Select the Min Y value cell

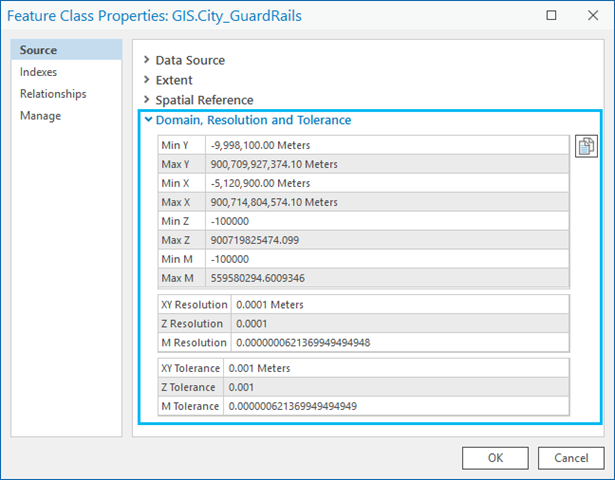[386, 145]
